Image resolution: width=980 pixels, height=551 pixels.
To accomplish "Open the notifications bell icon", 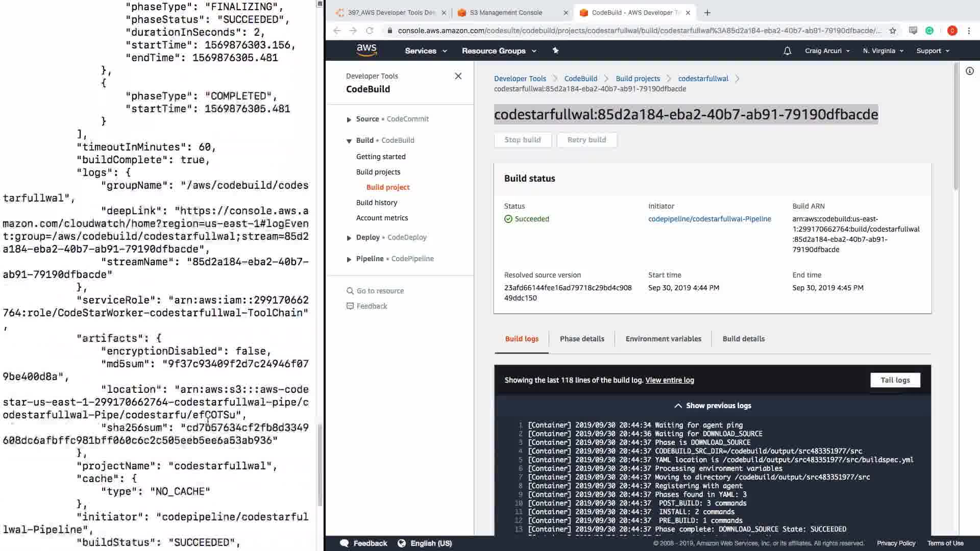I will [x=787, y=51].
